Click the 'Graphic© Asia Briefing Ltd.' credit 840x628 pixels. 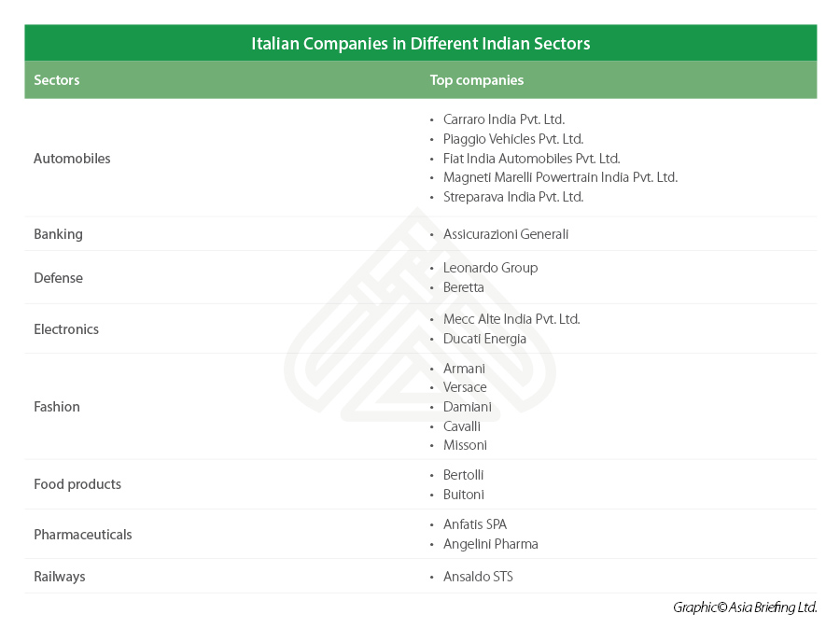[745, 607]
